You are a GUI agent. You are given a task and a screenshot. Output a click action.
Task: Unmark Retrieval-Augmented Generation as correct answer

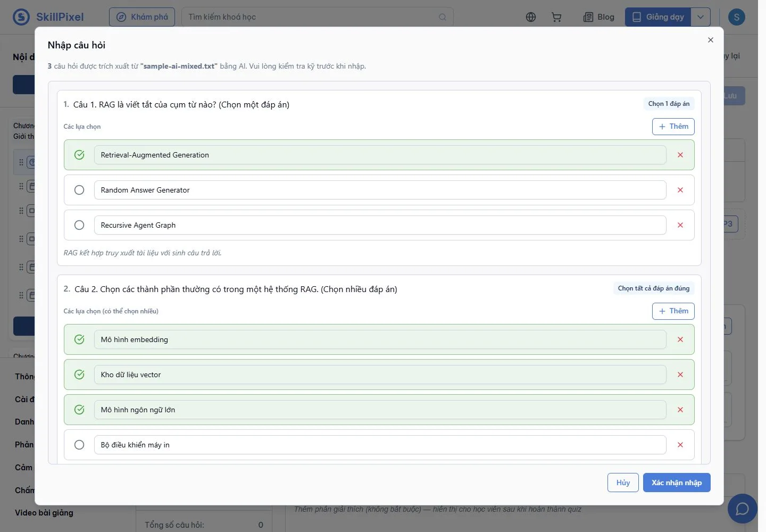pyautogui.click(x=79, y=155)
